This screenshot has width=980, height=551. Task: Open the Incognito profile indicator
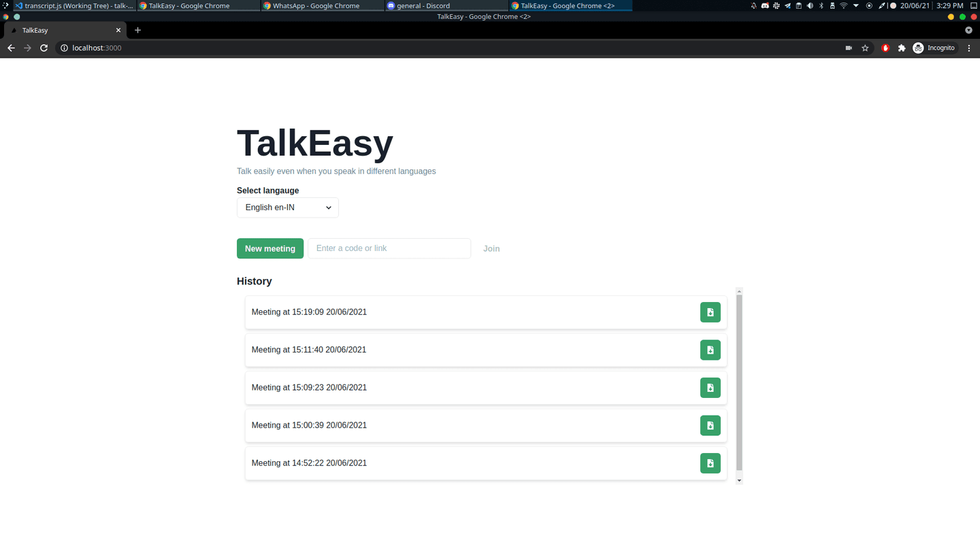(934, 48)
